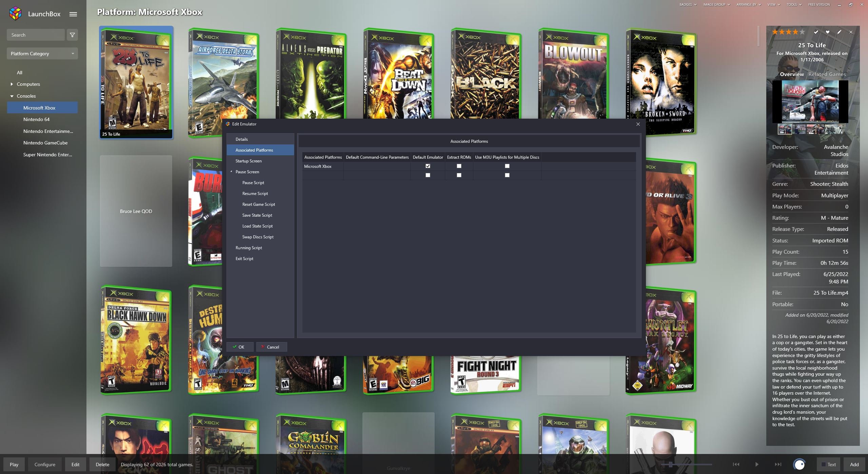Select Black Hawk Down game cover
The height and width of the screenshot is (474, 868).
click(x=136, y=340)
